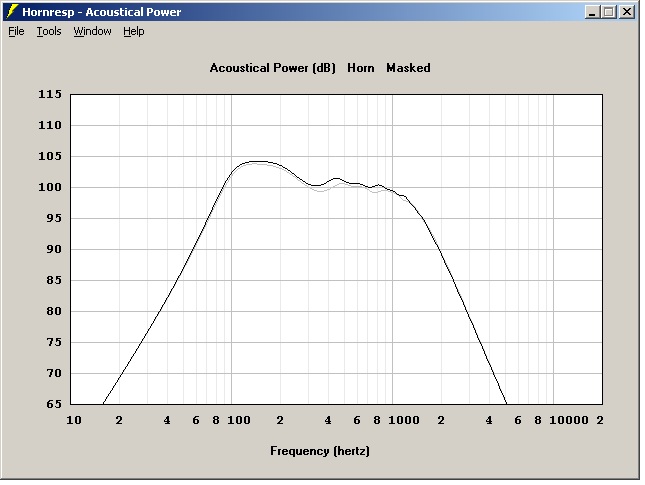Click the 85 value on the dB axis

coord(54,280)
